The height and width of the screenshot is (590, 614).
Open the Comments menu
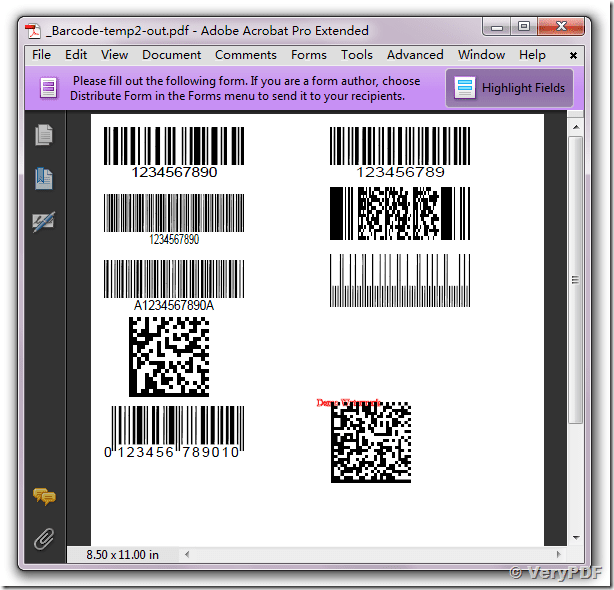click(246, 55)
